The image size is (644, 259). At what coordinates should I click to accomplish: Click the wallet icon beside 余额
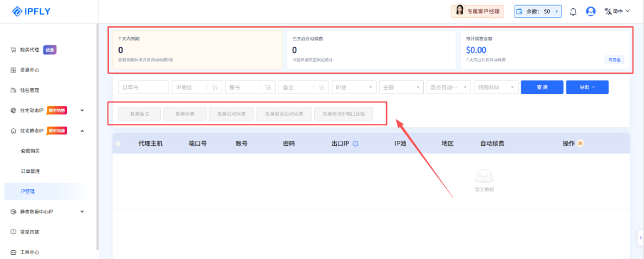point(519,11)
